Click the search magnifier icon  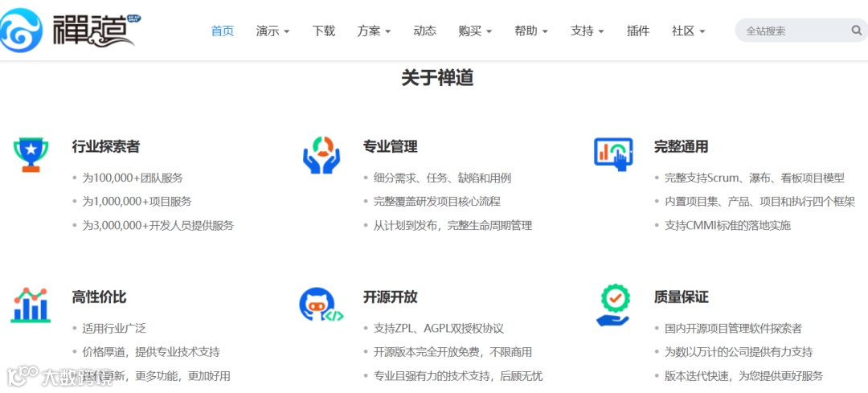pyautogui.click(x=857, y=31)
